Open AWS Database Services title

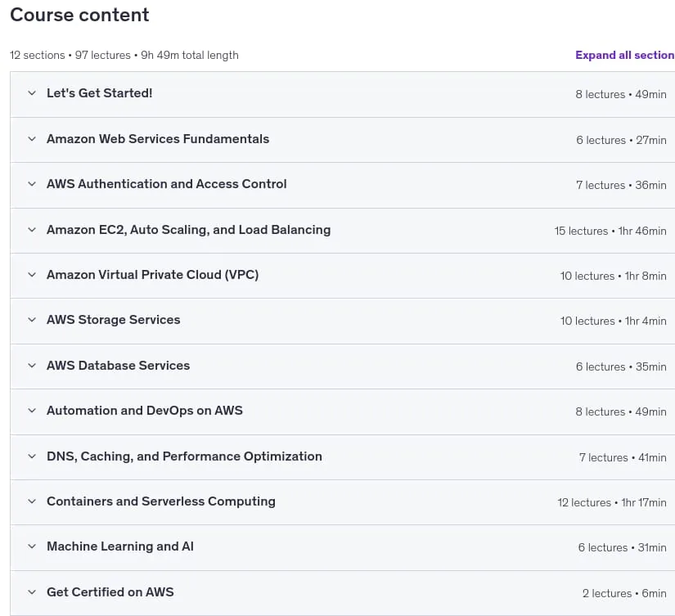click(x=119, y=366)
